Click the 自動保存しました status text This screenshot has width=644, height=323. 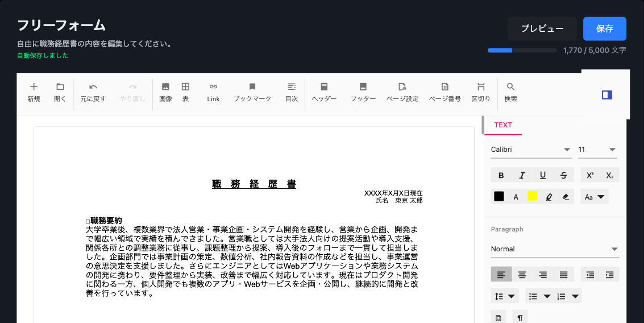[43, 56]
